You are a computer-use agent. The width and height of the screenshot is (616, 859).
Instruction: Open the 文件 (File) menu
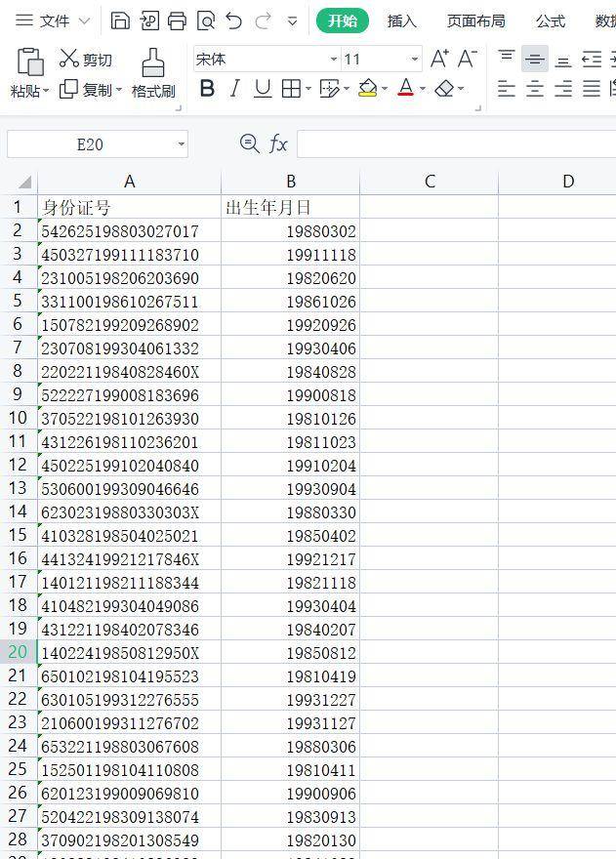coord(54,20)
